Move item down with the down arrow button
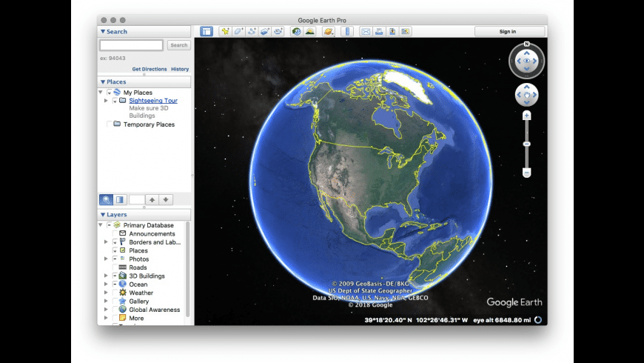This screenshot has height=363, width=644. point(166,199)
